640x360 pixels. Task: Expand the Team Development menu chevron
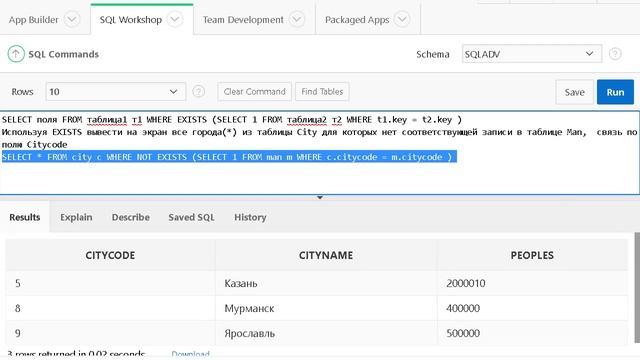pyautogui.click(x=297, y=20)
